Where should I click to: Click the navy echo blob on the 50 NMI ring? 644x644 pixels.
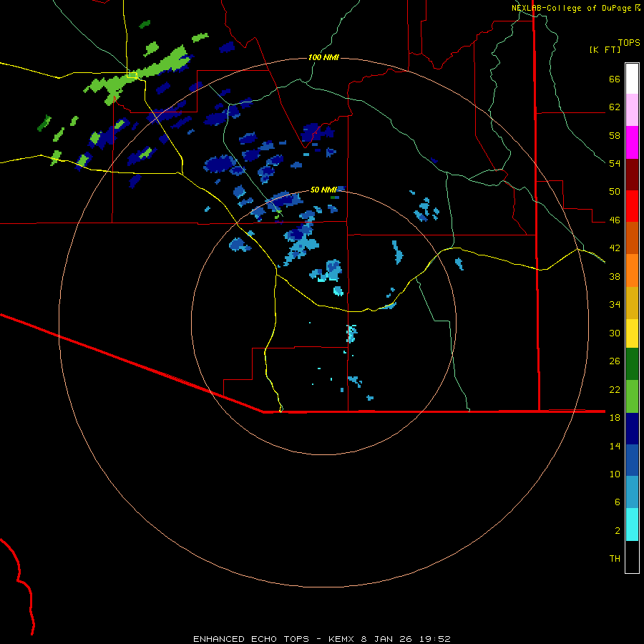(x=283, y=199)
